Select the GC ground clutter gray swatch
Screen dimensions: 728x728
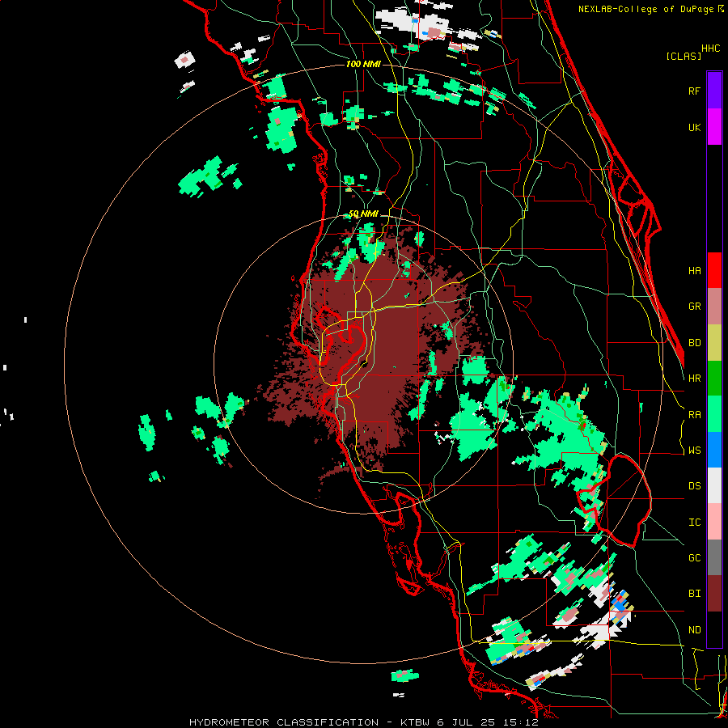tap(714, 557)
